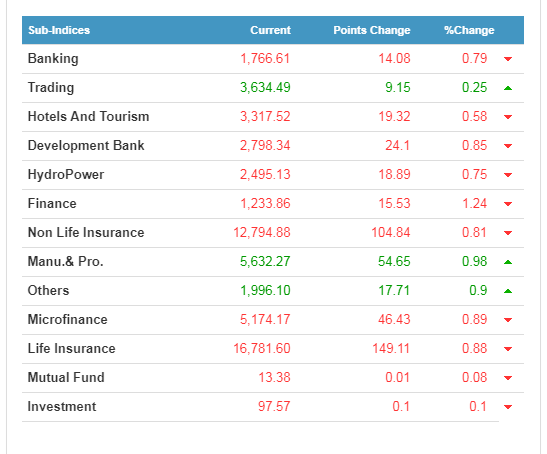Click the green up arrow for Manu.& Pro.

(x=508, y=262)
